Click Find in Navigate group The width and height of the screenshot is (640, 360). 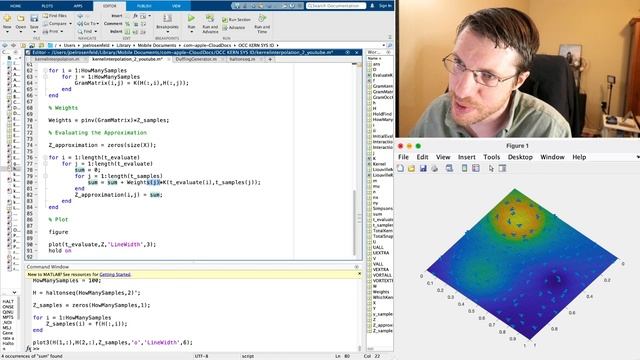pyautogui.click(x=87, y=31)
